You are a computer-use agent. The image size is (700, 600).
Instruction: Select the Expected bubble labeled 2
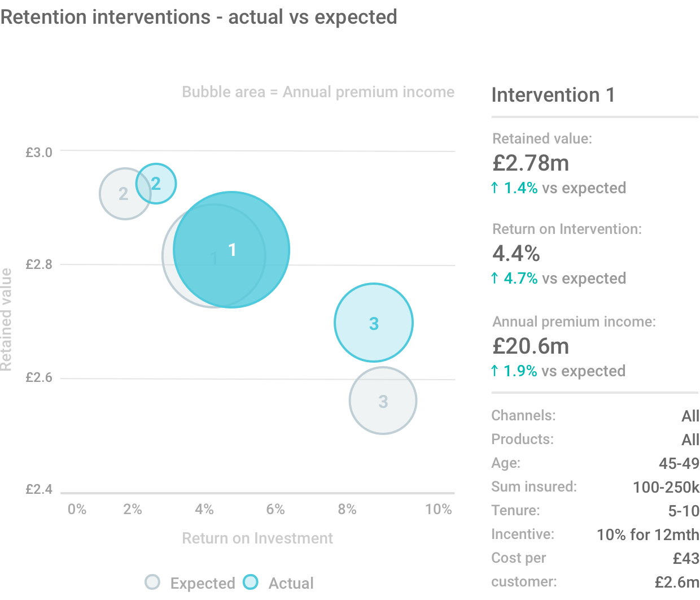119,194
